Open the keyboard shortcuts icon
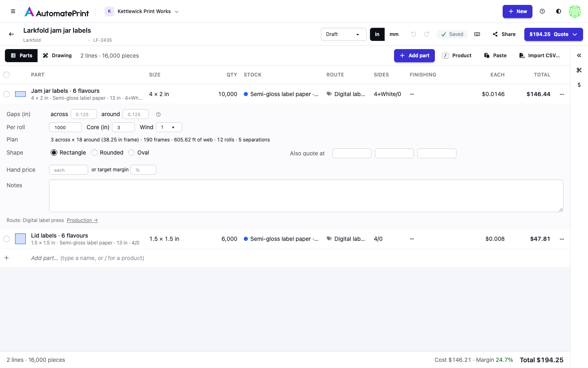Viewport: 588px width, 368px height. (x=477, y=34)
